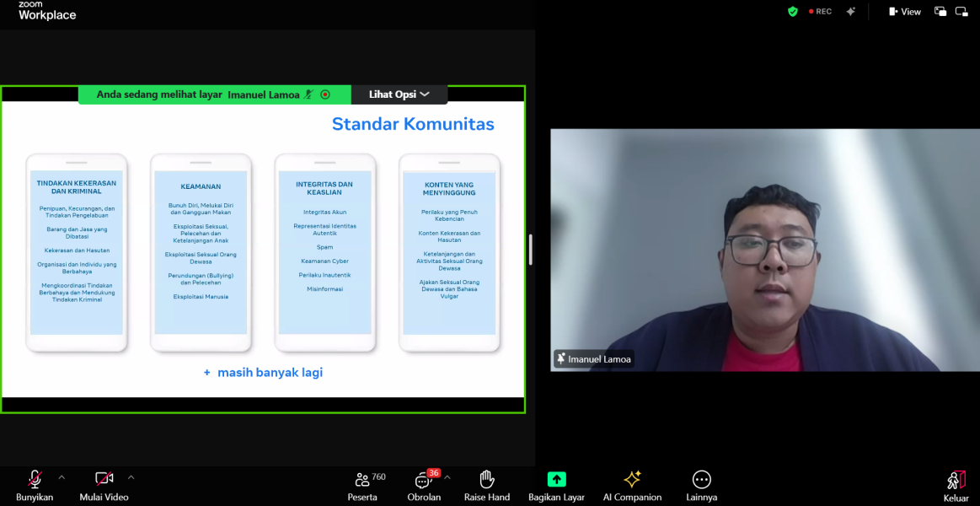Open the Peserta participants panel

(362, 480)
